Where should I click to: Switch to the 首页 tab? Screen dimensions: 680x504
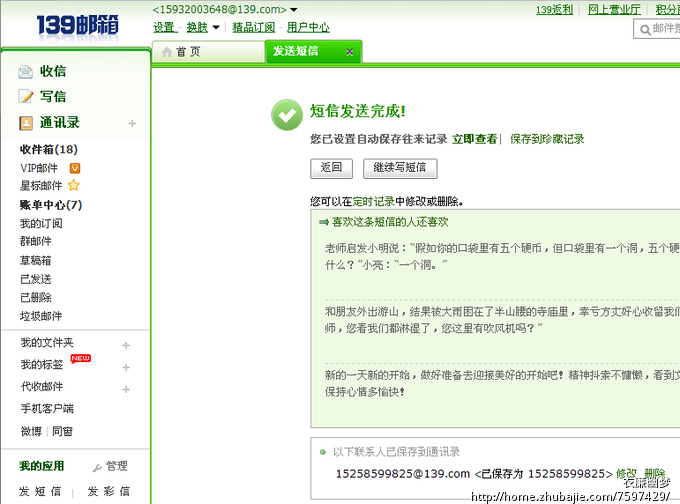(208, 52)
